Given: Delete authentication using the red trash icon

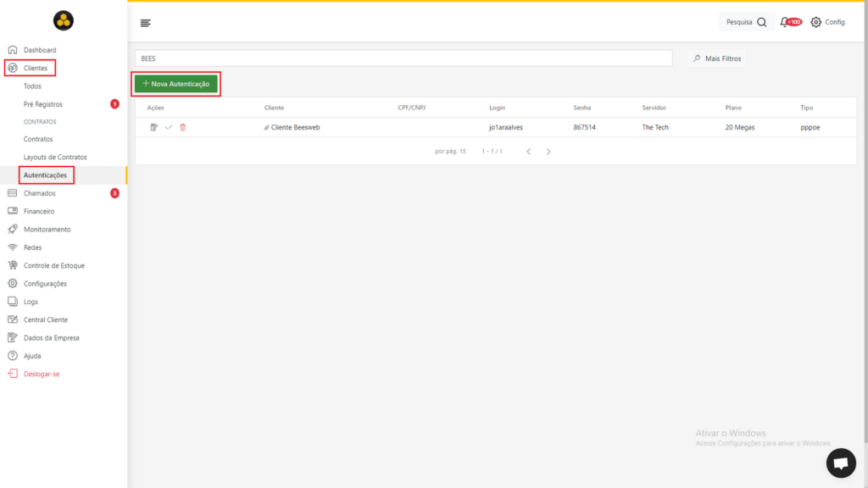Looking at the screenshot, I should (x=183, y=127).
